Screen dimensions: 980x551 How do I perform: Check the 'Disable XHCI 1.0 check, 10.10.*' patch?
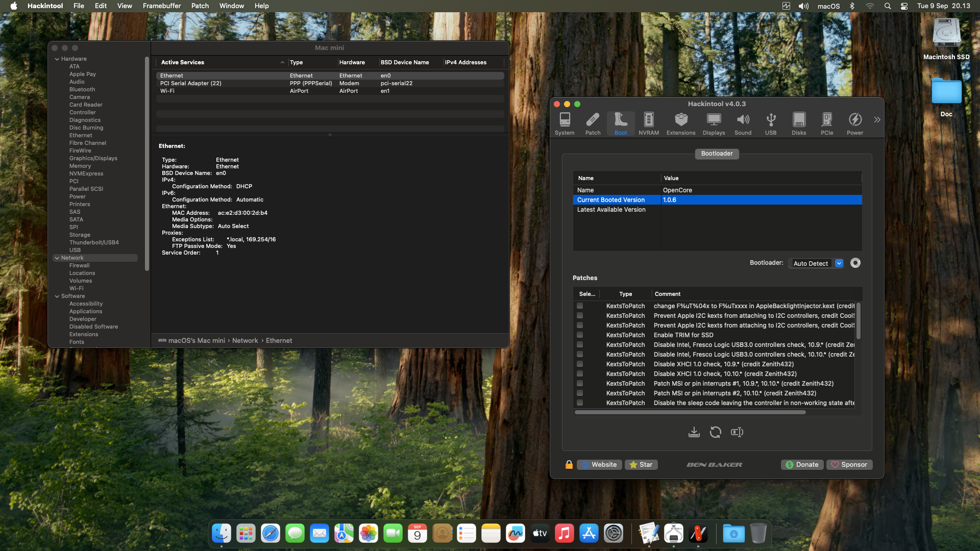580,373
